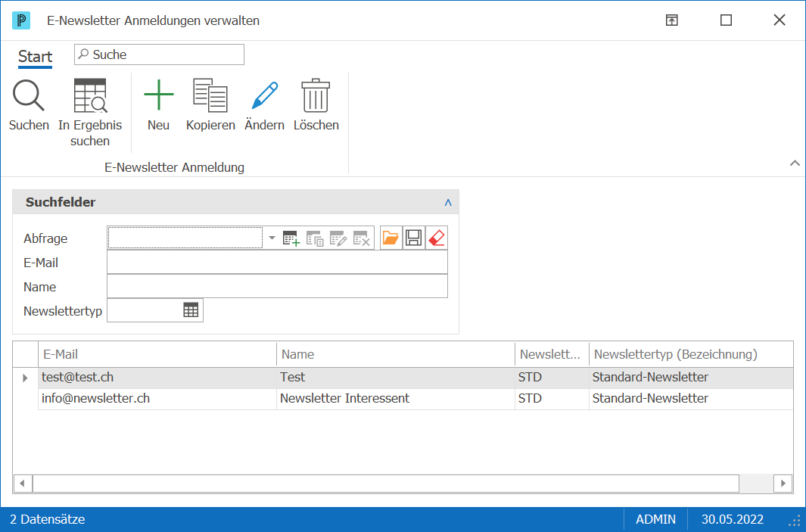806x532 pixels.
Task: Expand row indicator for test@test.ch
Action: [25, 378]
